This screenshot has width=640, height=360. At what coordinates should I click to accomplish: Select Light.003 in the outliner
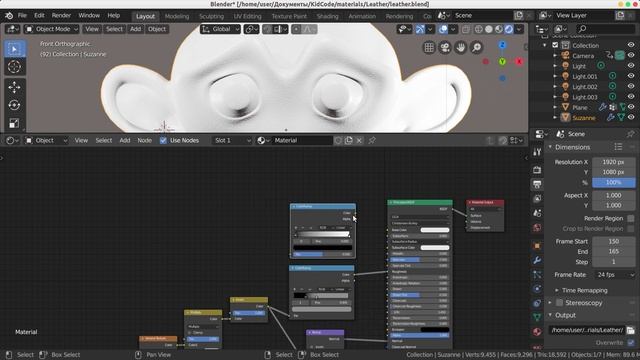(x=584, y=97)
